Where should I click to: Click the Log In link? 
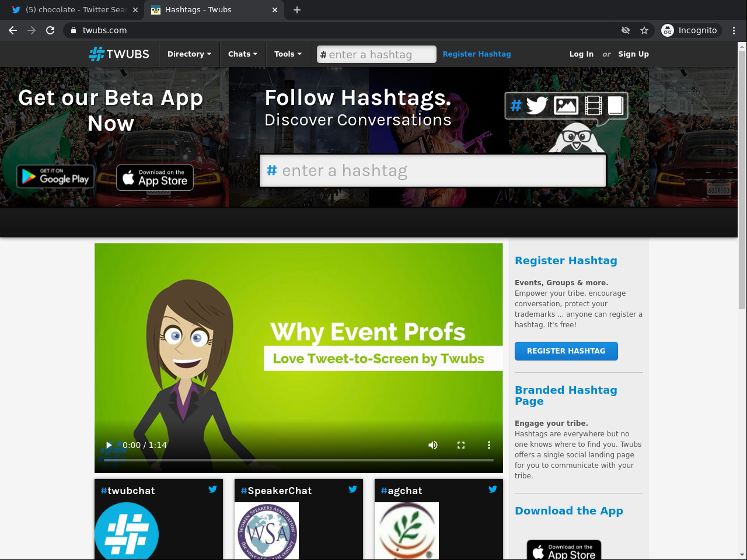point(581,54)
